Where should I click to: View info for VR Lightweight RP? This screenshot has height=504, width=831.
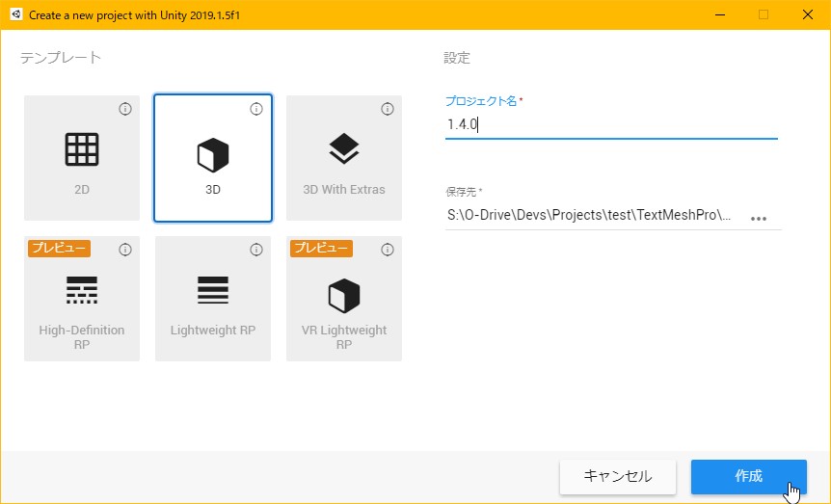pos(388,250)
